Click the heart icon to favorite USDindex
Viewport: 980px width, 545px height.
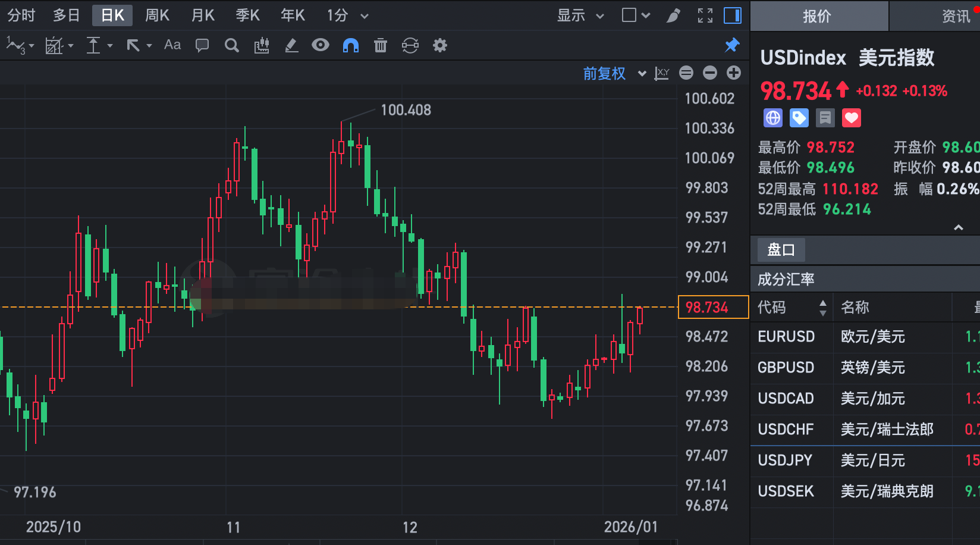tap(852, 118)
